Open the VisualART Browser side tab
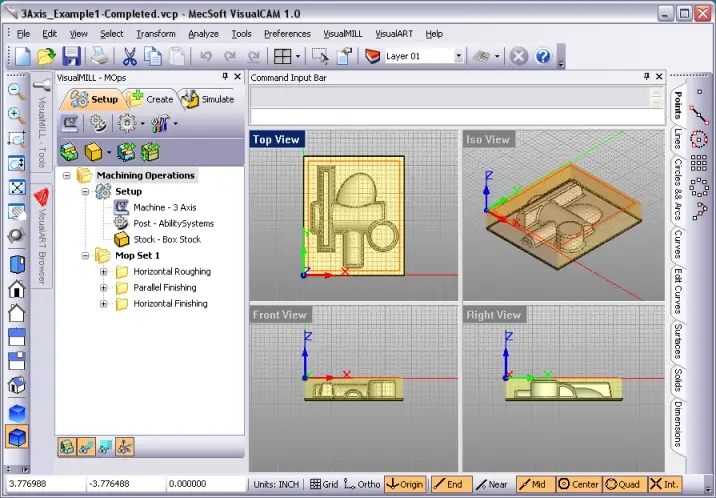Screen dimensions: 716x498 click(x=42, y=234)
